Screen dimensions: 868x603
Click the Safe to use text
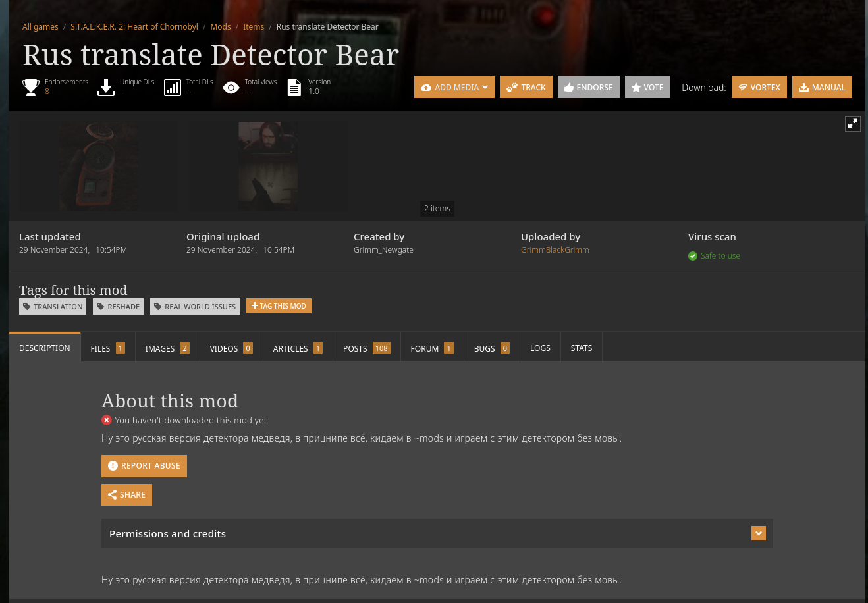click(x=720, y=256)
